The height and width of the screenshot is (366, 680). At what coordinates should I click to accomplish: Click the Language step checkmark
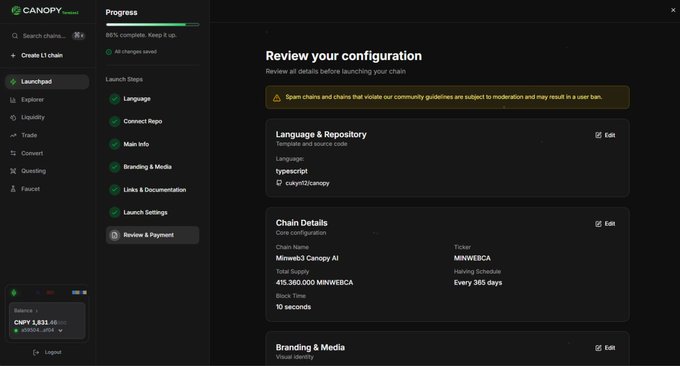114,99
